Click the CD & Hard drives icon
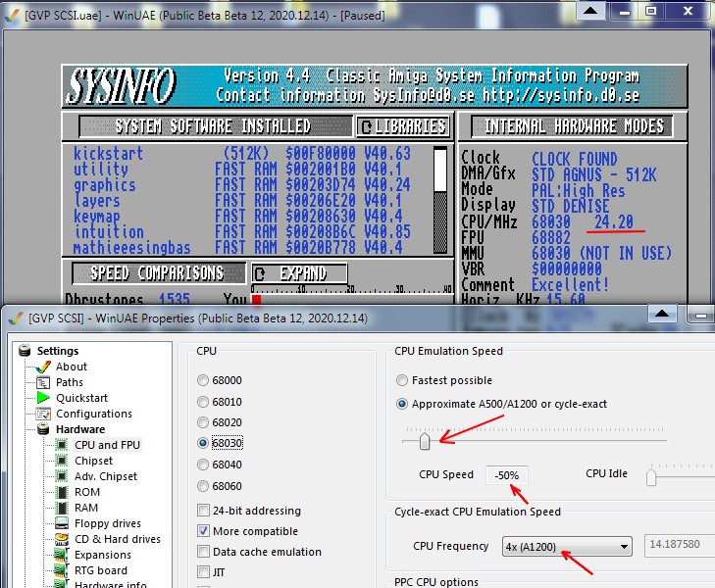 pyautogui.click(x=62, y=539)
